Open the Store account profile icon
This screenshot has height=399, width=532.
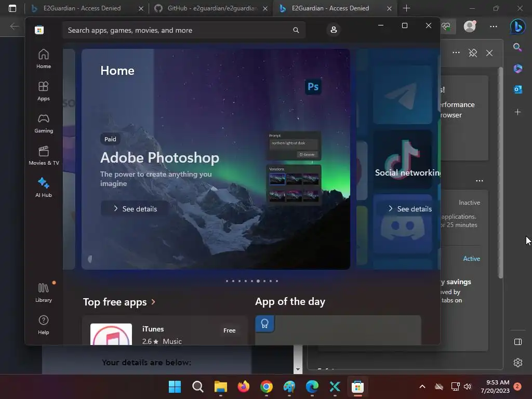click(334, 30)
